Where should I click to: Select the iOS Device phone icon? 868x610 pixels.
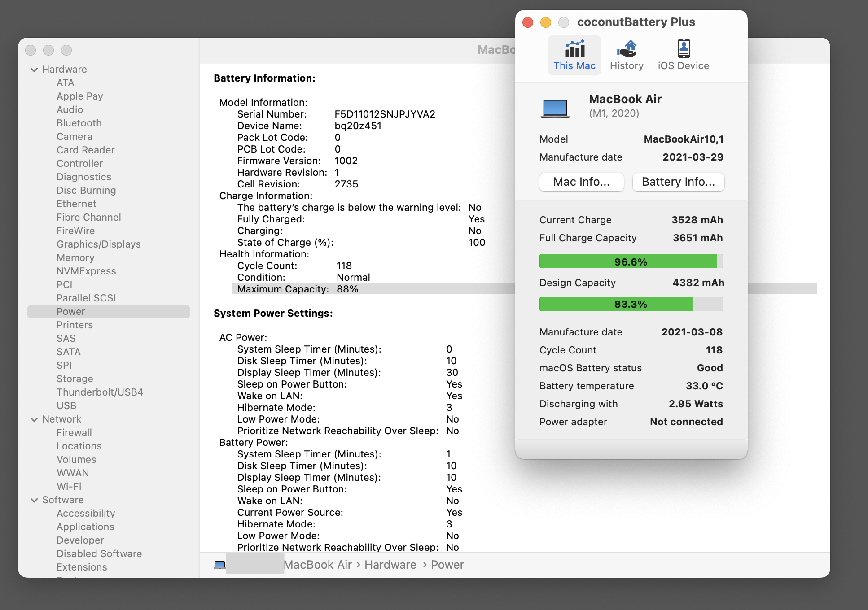[684, 49]
